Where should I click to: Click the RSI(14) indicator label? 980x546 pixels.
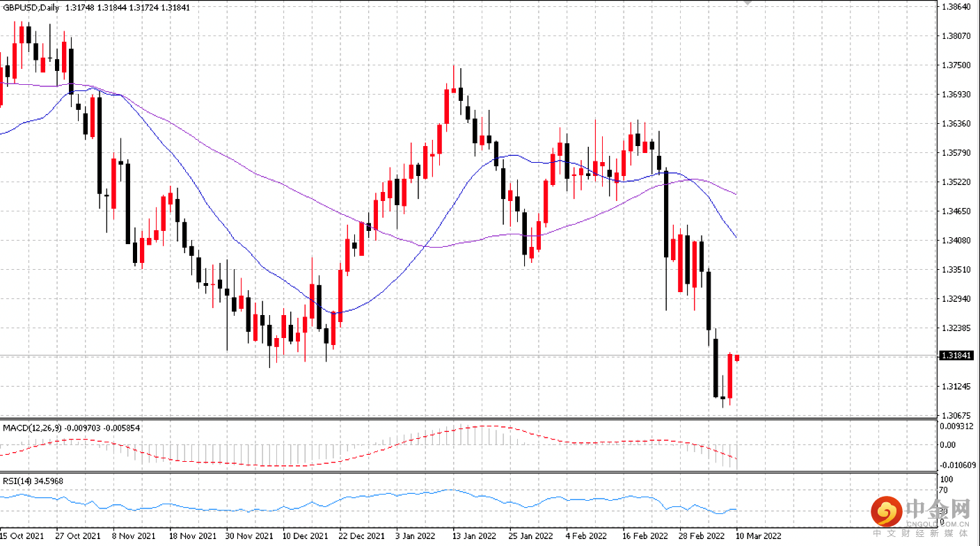tap(17, 481)
